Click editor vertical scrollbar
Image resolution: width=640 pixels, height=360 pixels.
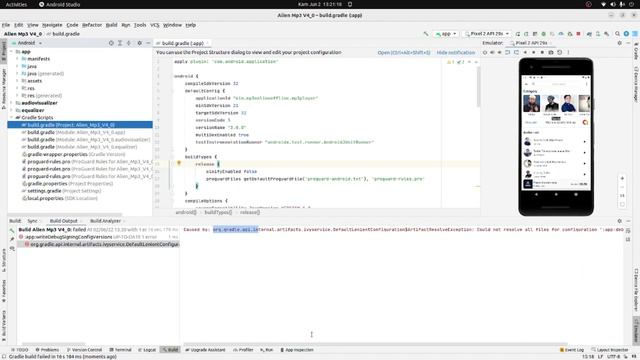coord(478,87)
